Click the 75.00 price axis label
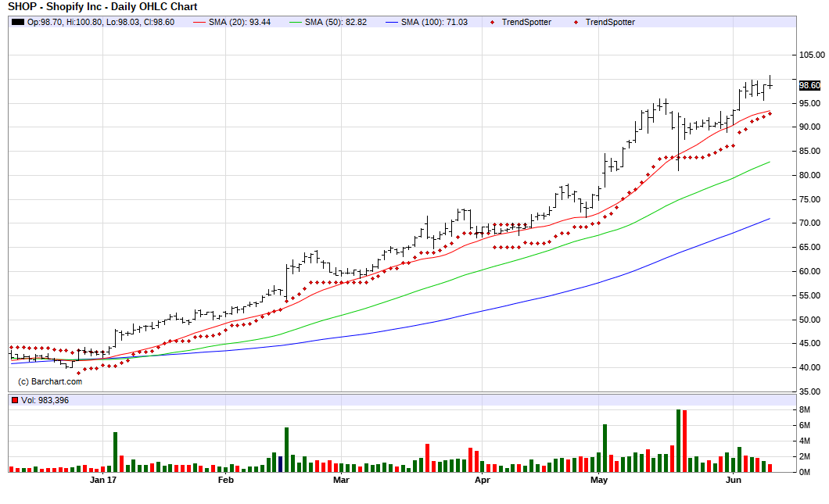The image size is (829, 504). (x=809, y=200)
